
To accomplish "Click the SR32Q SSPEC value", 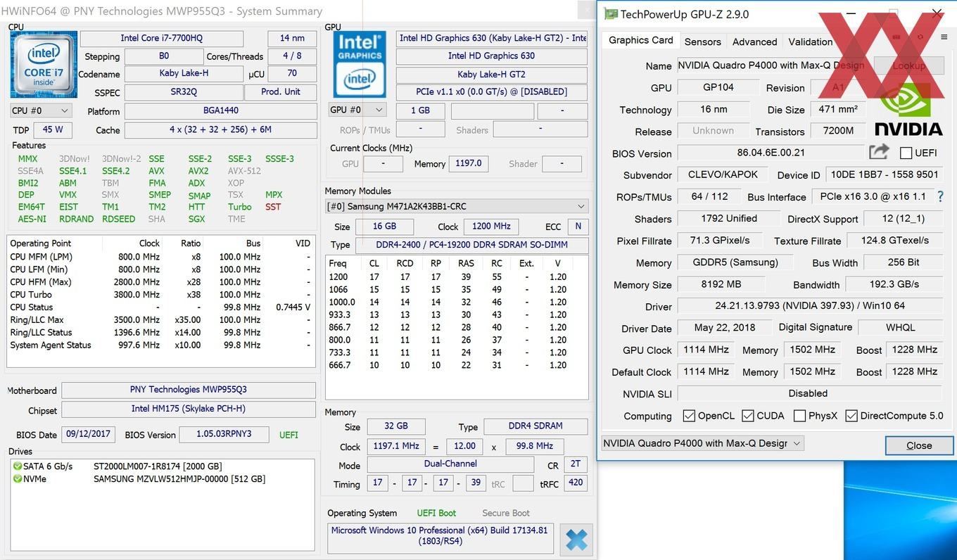I will pos(184,92).
